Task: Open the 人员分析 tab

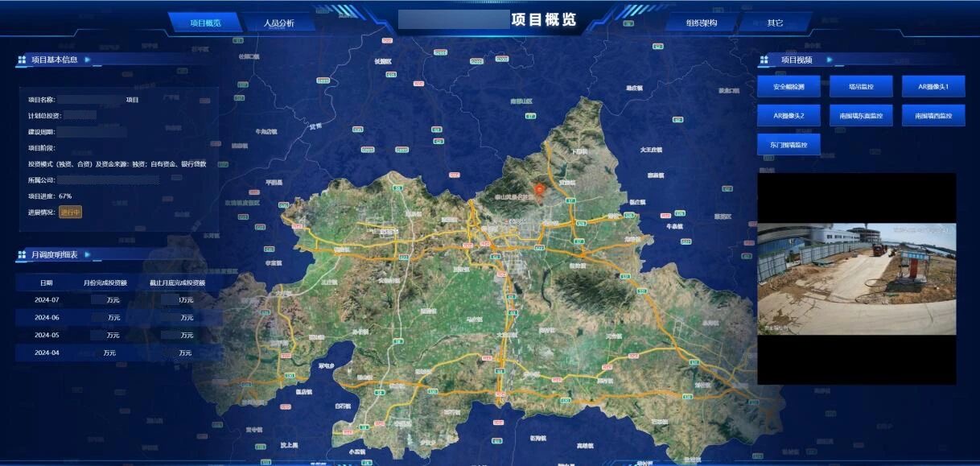Action: pos(278,23)
